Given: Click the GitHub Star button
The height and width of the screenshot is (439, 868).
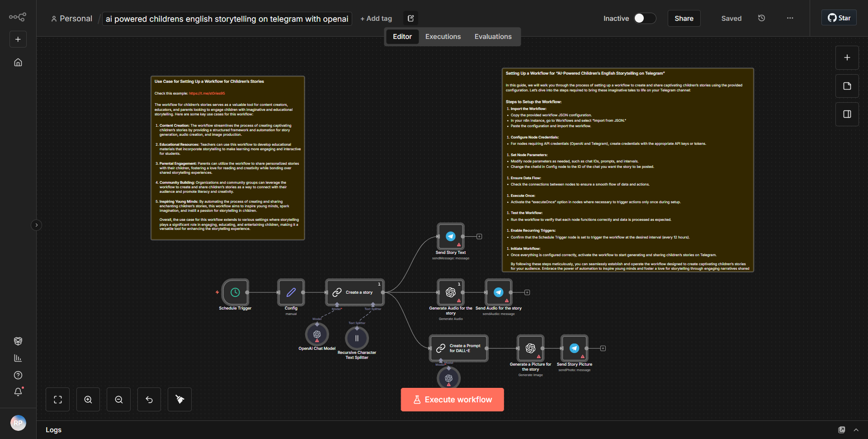Looking at the screenshot, I should [839, 18].
